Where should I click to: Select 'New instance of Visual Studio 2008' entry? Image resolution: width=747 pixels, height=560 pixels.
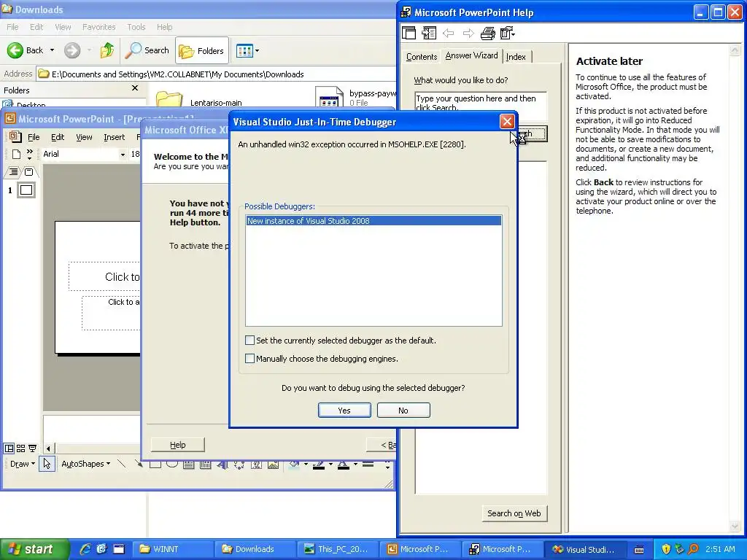click(x=373, y=221)
